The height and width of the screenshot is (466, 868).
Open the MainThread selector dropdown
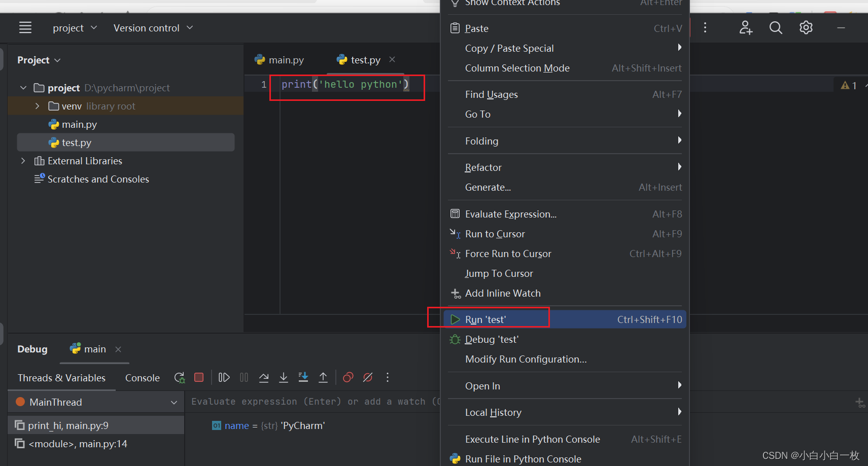pos(96,402)
